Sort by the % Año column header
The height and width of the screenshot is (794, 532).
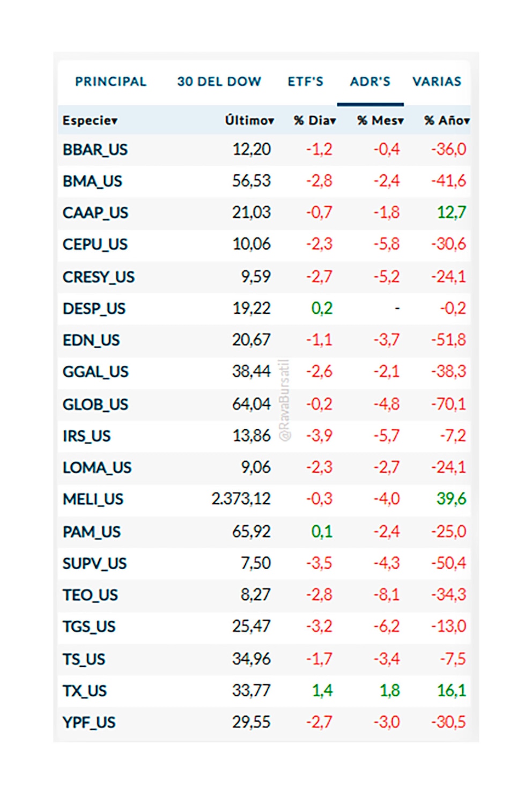447,121
